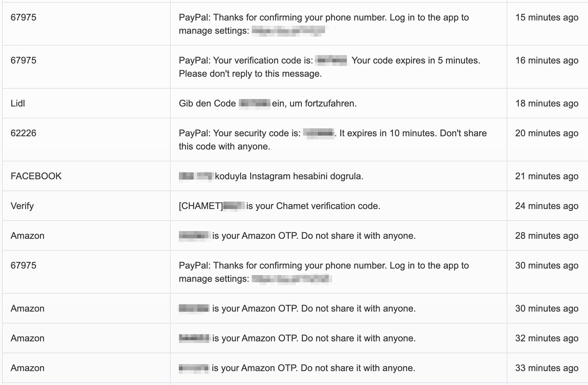The image size is (588, 385).
Task: Click the Verify sender label
Action: (22, 206)
